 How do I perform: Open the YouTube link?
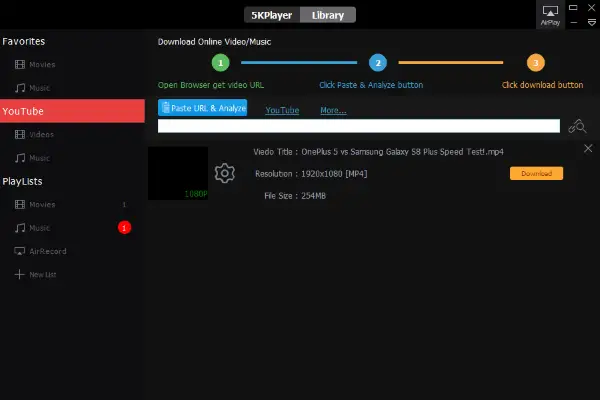click(x=282, y=110)
